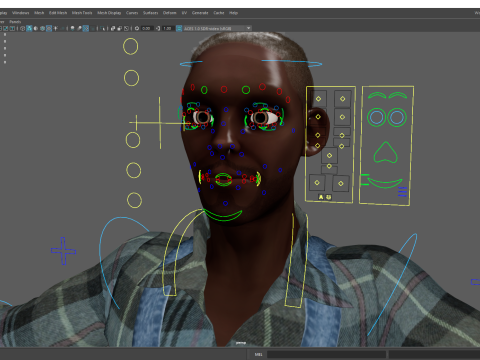
Task: Click the top-left diamond slider handle
Action: tap(318, 99)
